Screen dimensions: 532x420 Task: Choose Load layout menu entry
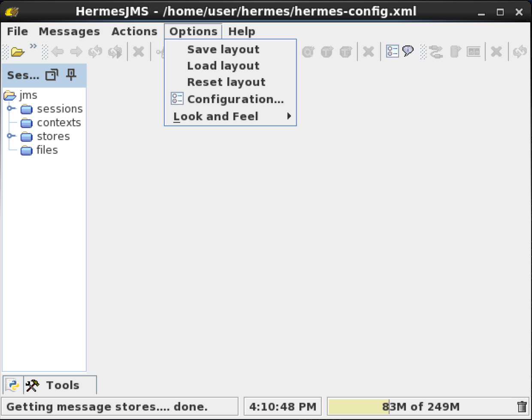[x=230, y=66]
